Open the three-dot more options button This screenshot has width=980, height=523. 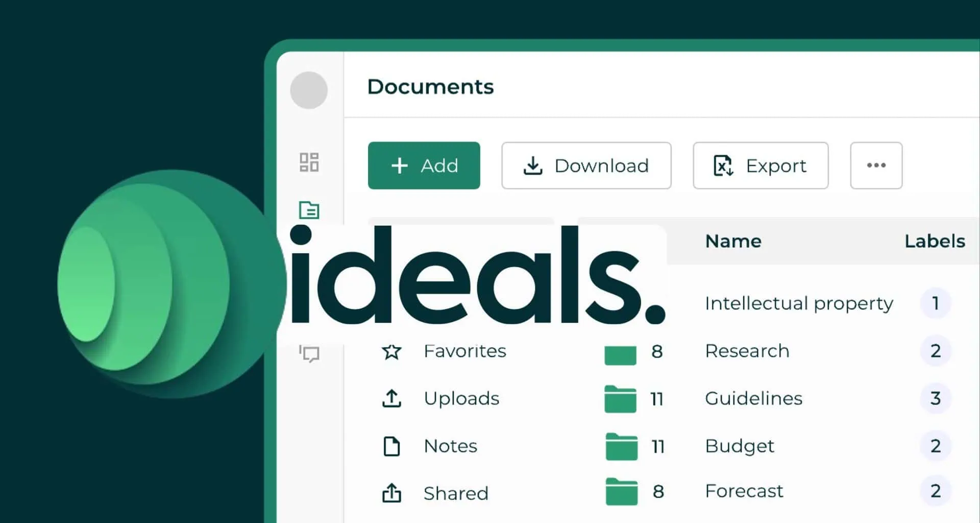click(x=876, y=165)
